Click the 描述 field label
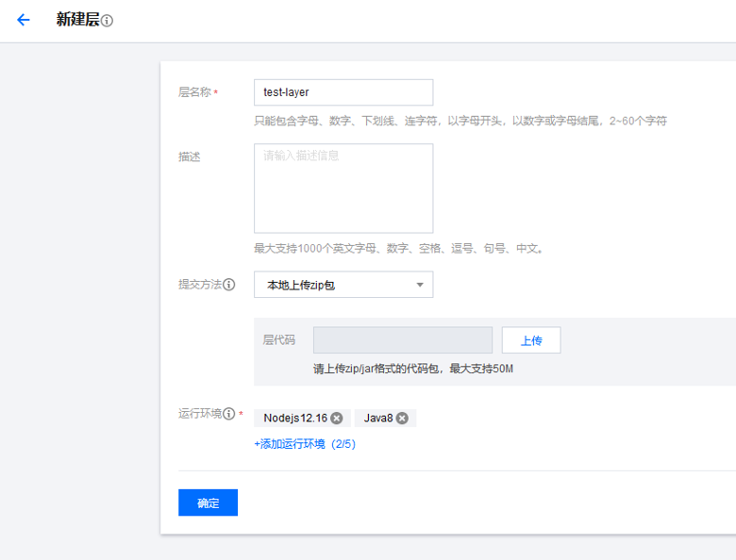This screenshot has height=560, width=736. (x=190, y=156)
